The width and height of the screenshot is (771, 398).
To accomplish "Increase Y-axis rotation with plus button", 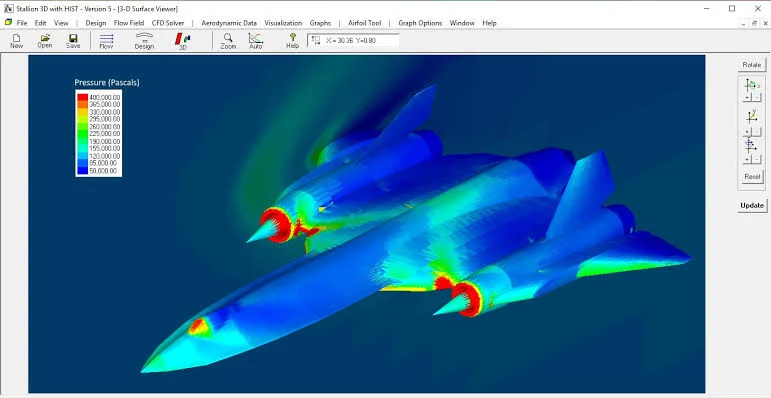I will click(x=747, y=132).
